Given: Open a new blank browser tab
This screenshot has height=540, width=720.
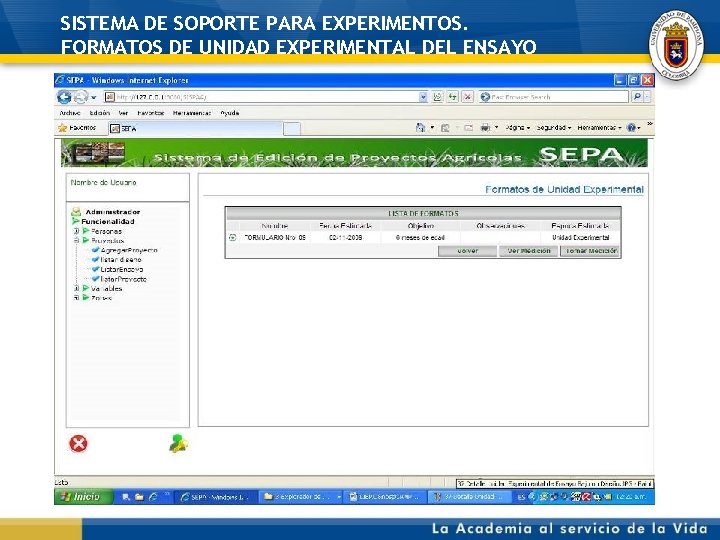Looking at the screenshot, I should 292,129.
